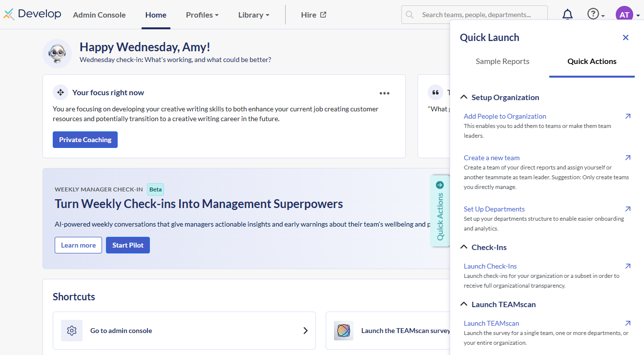Click the gear icon for admin console
Screen dimensions: 644x355
tap(72, 331)
